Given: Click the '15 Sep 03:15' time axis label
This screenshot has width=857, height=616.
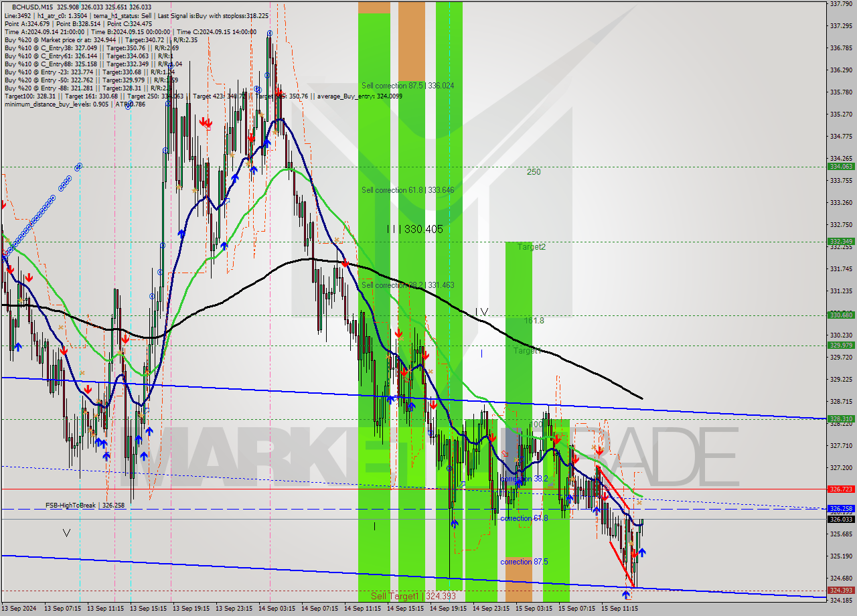Looking at the screenshot, I should click(x=534, y=609).
